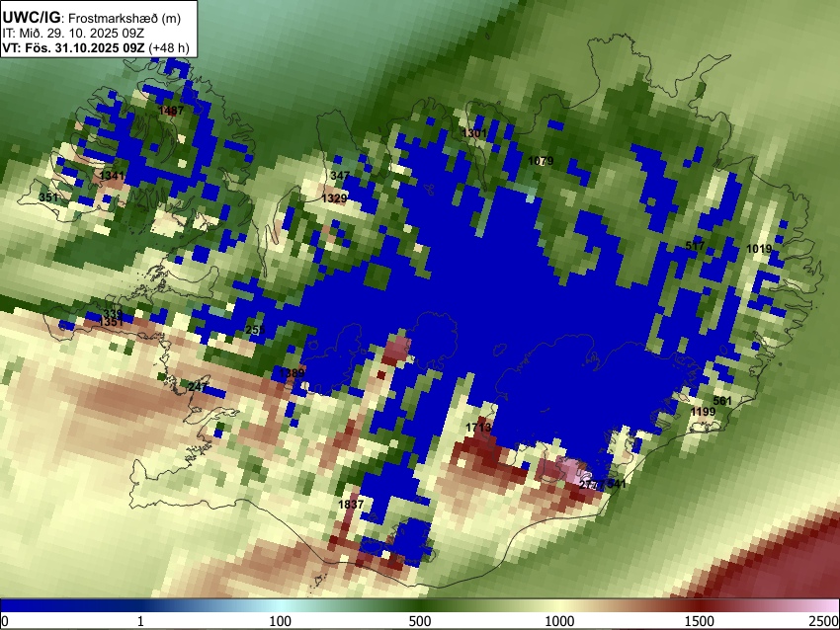This screenshot has width=840, height=630.
Task: Select the 255 map value
Action: point(255,330)
